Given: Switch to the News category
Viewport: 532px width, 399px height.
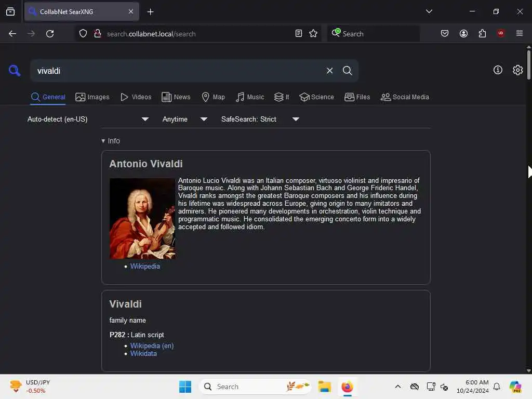Looking at the screenshot, I should pos(176,97).
